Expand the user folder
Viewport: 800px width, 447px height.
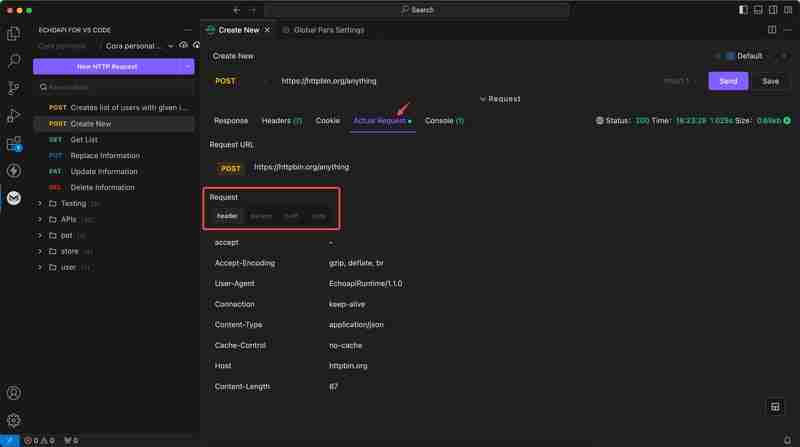(39, 267)
